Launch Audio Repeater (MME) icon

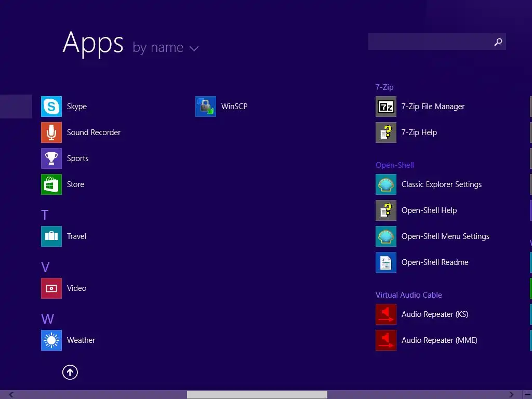point(386,340)
